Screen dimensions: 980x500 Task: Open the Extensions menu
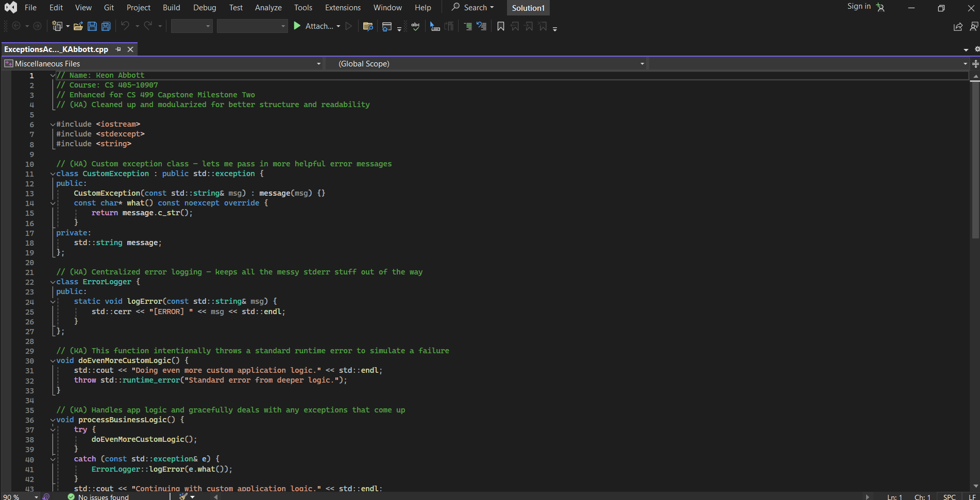(343, 8)
